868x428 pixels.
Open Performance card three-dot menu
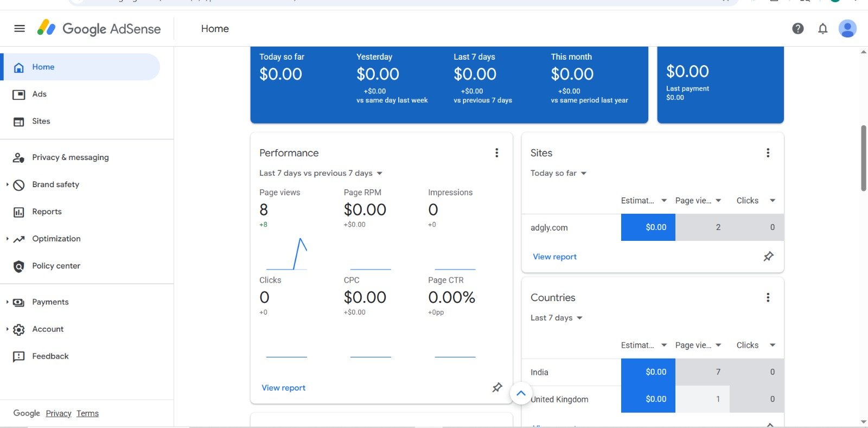point(496,153)
